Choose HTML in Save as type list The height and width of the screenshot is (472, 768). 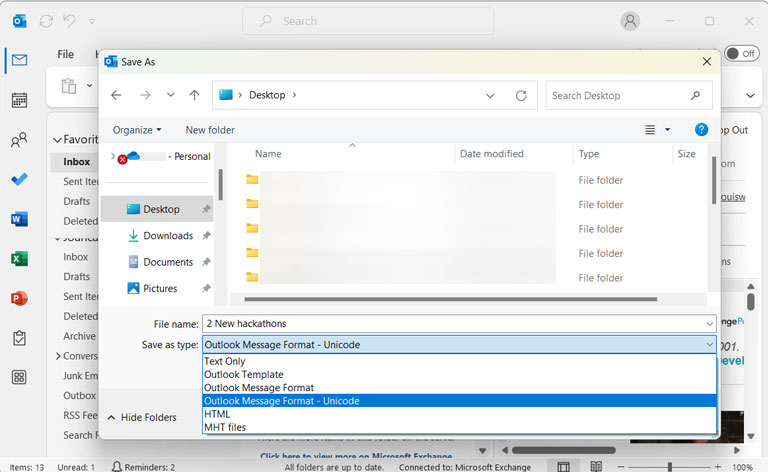(217, 414)
